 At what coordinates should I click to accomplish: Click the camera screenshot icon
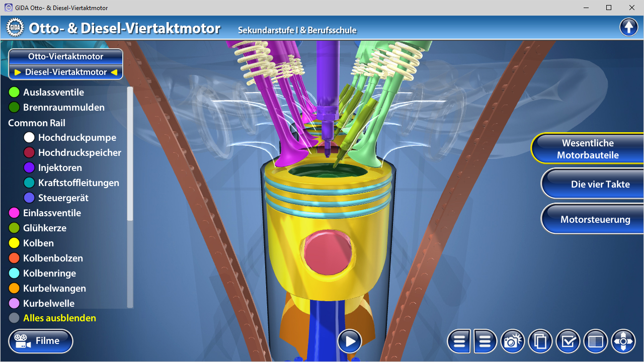point(513,342)
